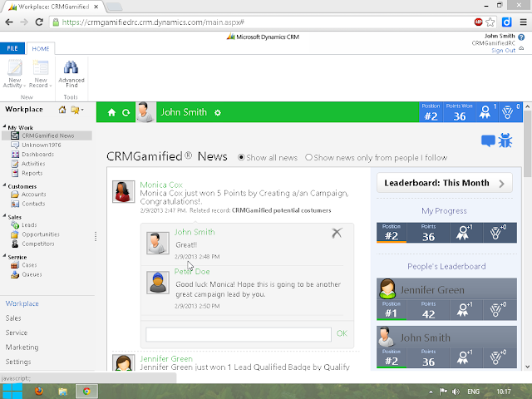532x399 pixels.
Task: Switch to the HOME ribbon tab
Action: pos(41,49)
